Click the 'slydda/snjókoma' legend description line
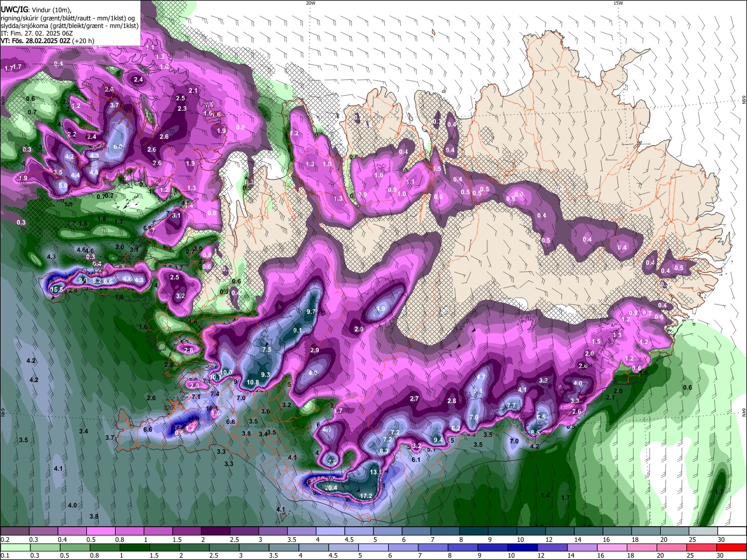The height and width of the screenshot is (560, 747). click(x=69, y=26)
